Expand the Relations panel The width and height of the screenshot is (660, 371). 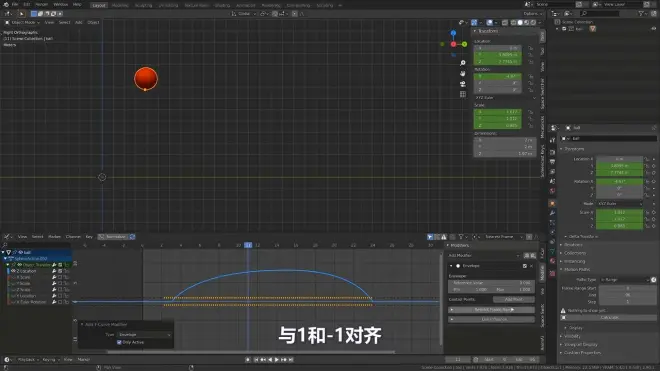(x=572, y=245)
